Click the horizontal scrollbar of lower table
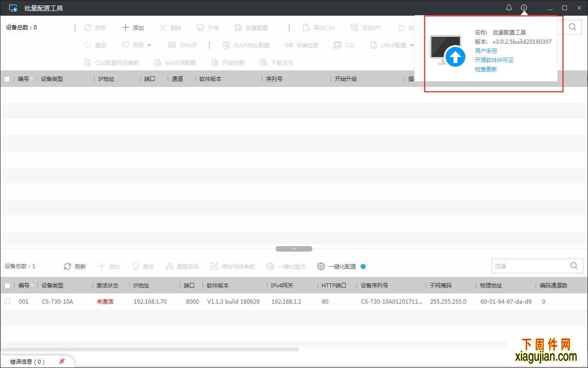The height and width of the screenshot is (368, 588). (x=149, y=350)
